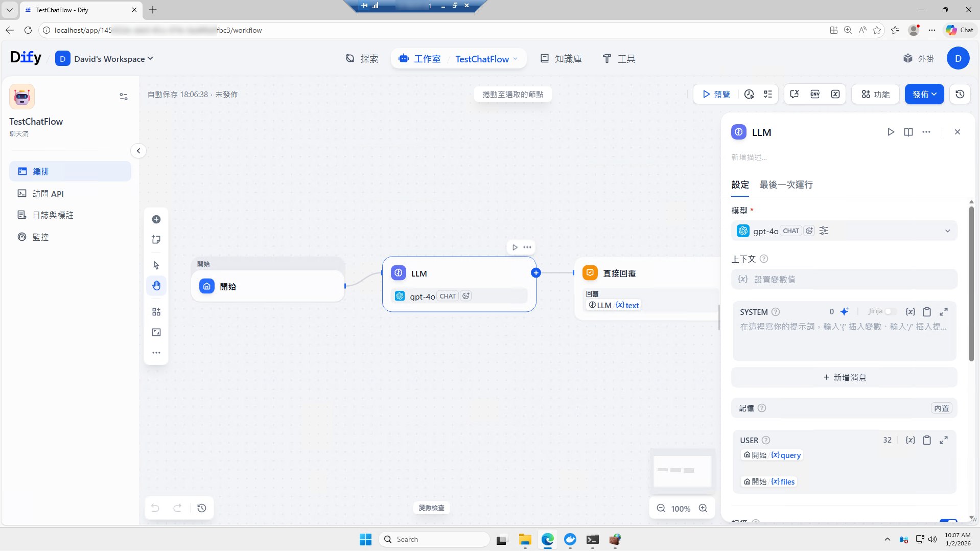The width and height of the screenshot is (980, 551).
Task: Open more canvas options ellipsis
Action: [x=156, y=353]
